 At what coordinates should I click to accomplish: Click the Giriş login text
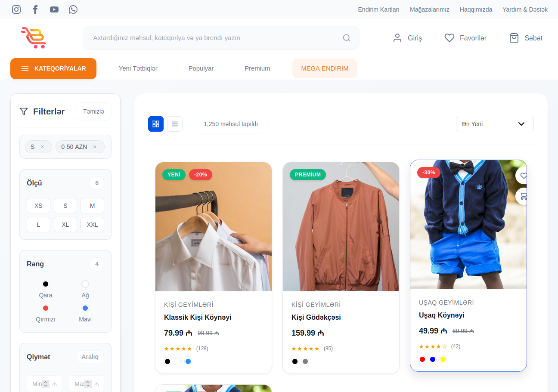[415, 38]
